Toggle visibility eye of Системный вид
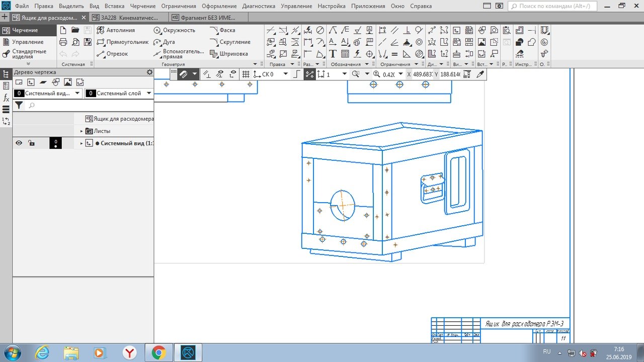 pyautogui.click(x=19, y=143)
